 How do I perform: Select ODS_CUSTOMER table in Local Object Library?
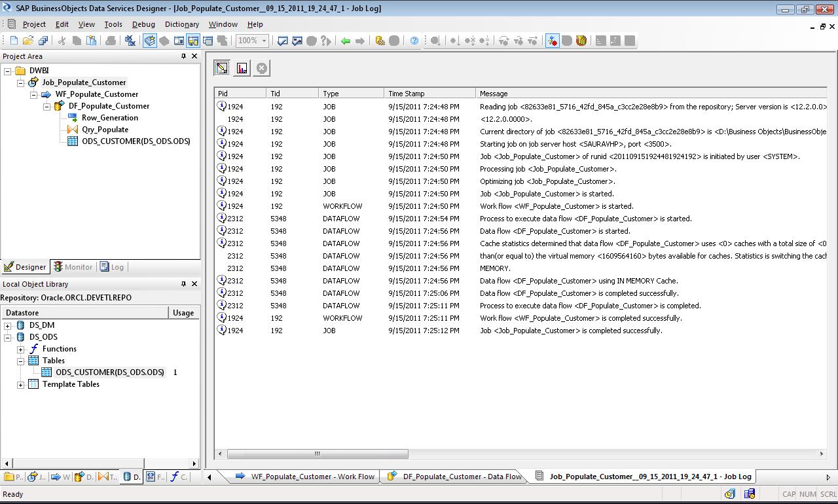click(109, 372)
